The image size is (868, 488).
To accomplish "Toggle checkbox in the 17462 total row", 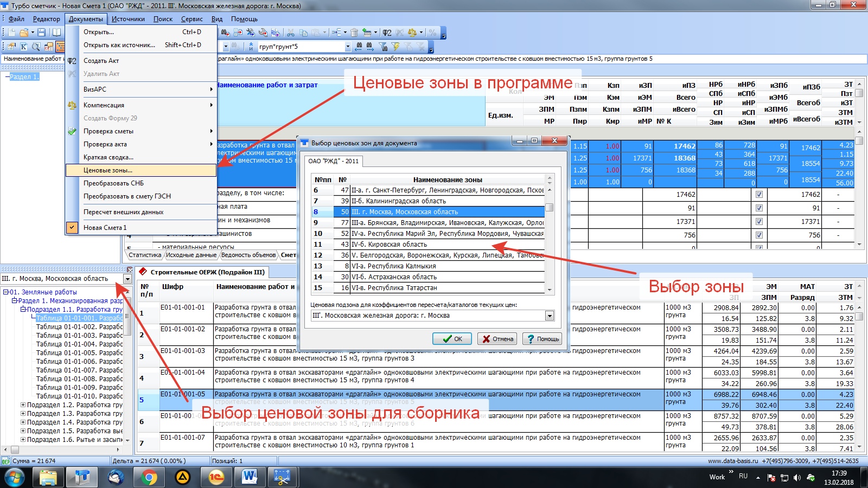I will click(759, 194).
